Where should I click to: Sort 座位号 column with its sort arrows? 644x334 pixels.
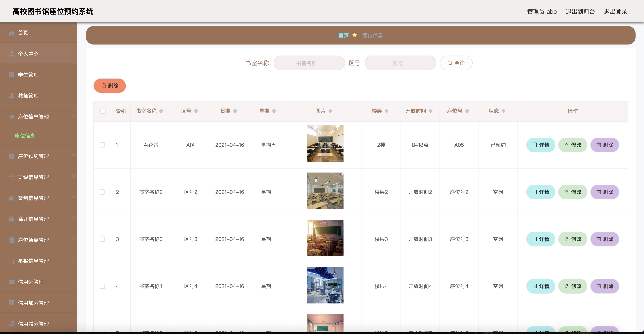click(x=467, y=111)
